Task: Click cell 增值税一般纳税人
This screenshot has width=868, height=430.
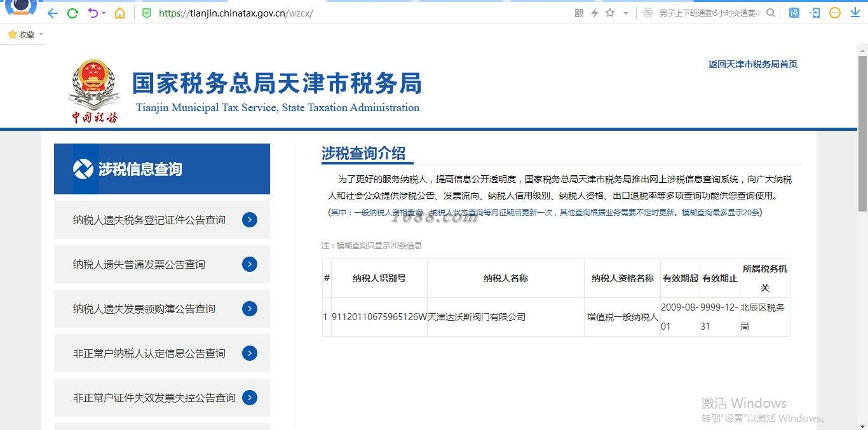Action: click(623, 317)
